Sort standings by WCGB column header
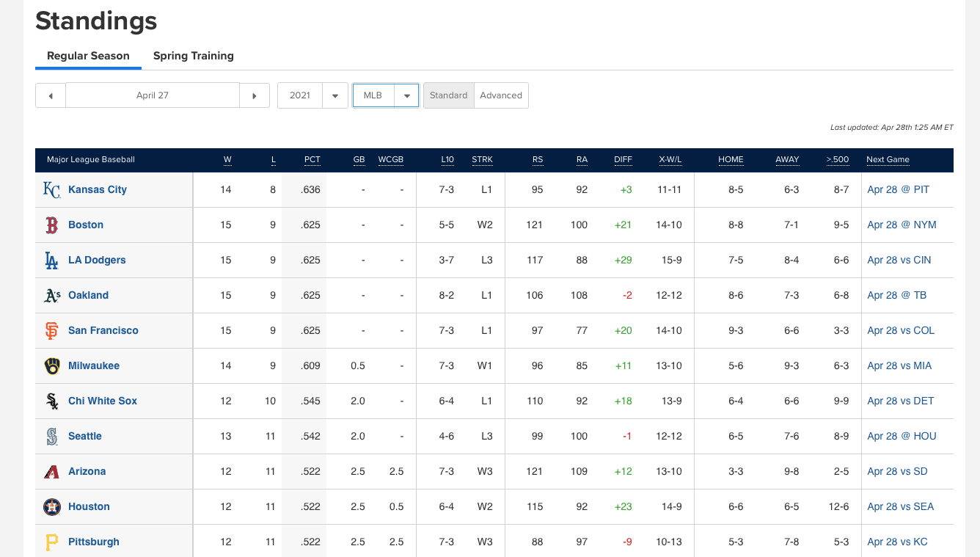This screenshot has width=980, height=557. click(391, 159)
